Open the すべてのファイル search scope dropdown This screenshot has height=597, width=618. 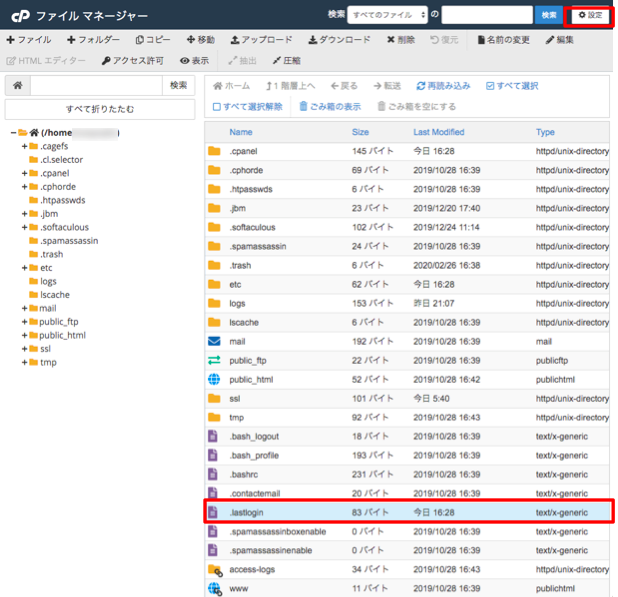click(x=387, y=15)
